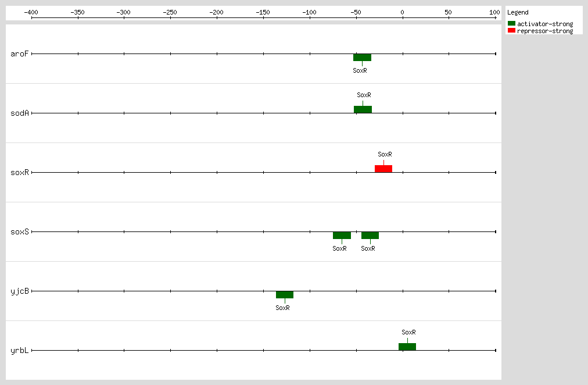This screenshot has width=588, height=385.
Task: Click the -100 axis label
Action: click(309, 12)
